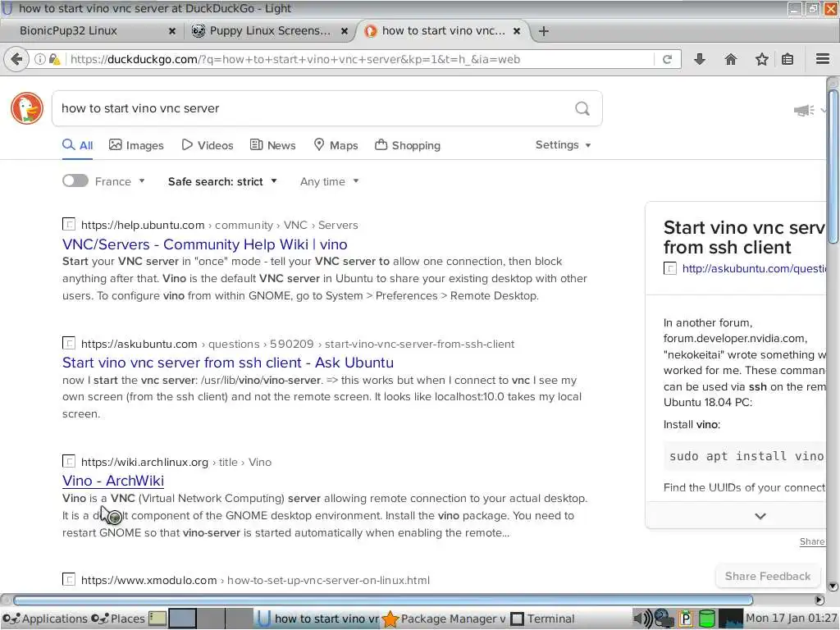Switch to Terminal window in taskbar
840x630 pixels.
[x=542, y=619]
